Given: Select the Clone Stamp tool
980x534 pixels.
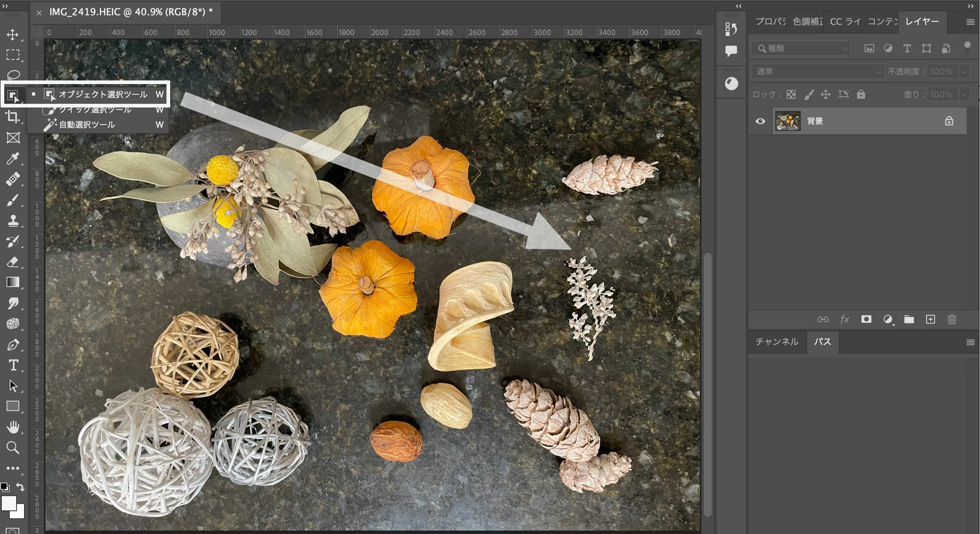Looking at the screenshot, I should coord(13,221).
